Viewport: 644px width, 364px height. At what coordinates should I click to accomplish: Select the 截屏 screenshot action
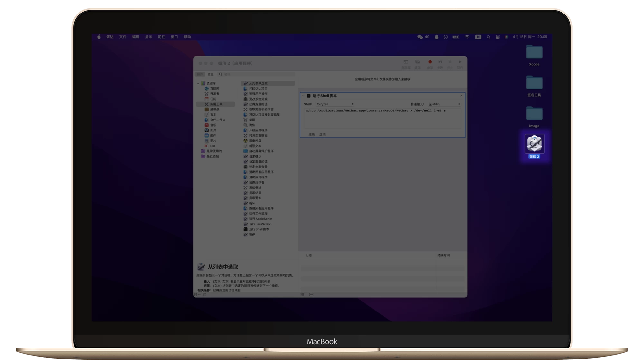pyautogui.click(x=252, y=120)
